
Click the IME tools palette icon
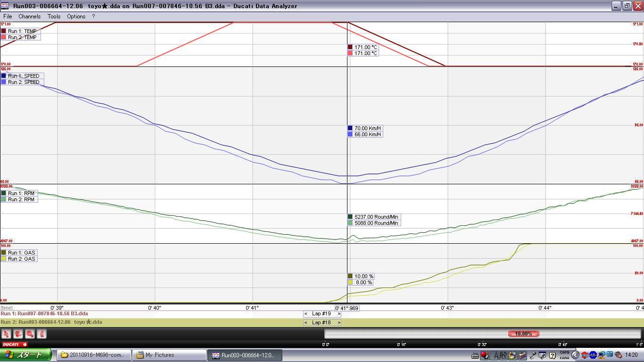coord(512,355)
